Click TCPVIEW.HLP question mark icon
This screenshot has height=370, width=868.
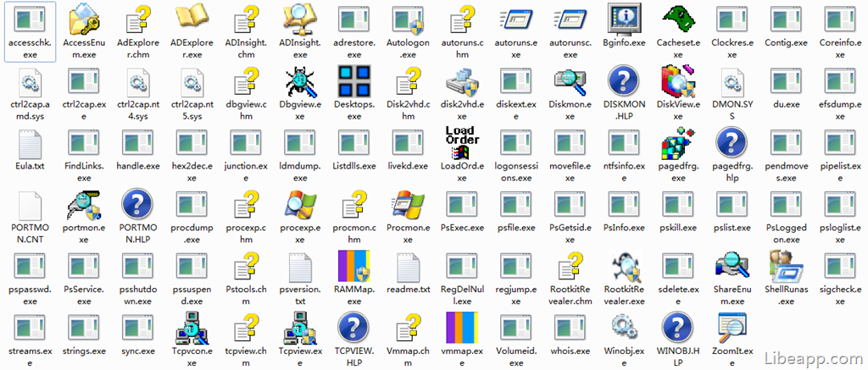pyautogui.click(x=353, y=328)
